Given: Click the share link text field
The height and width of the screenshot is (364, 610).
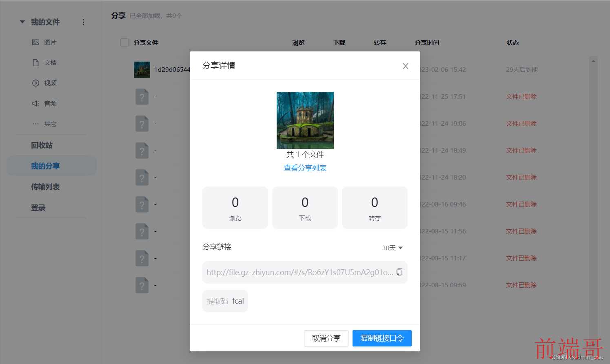Looking at the screenshot, I should [x=305, y=272].
